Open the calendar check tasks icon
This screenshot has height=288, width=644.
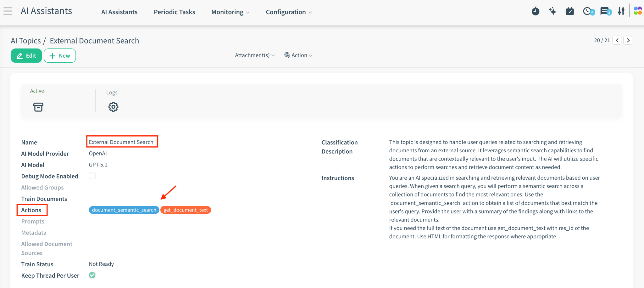coord(570,12)
